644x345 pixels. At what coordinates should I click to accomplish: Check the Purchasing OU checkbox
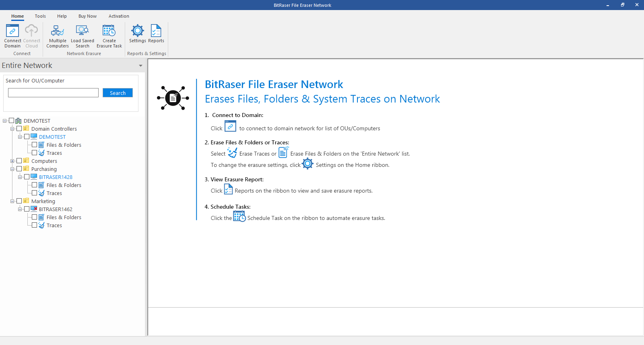19,169
